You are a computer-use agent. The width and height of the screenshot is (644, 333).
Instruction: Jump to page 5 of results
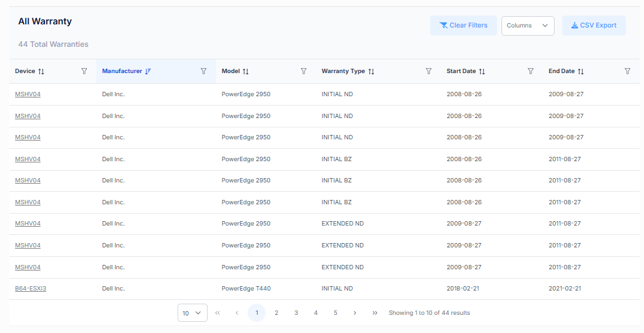click(335, 313)
